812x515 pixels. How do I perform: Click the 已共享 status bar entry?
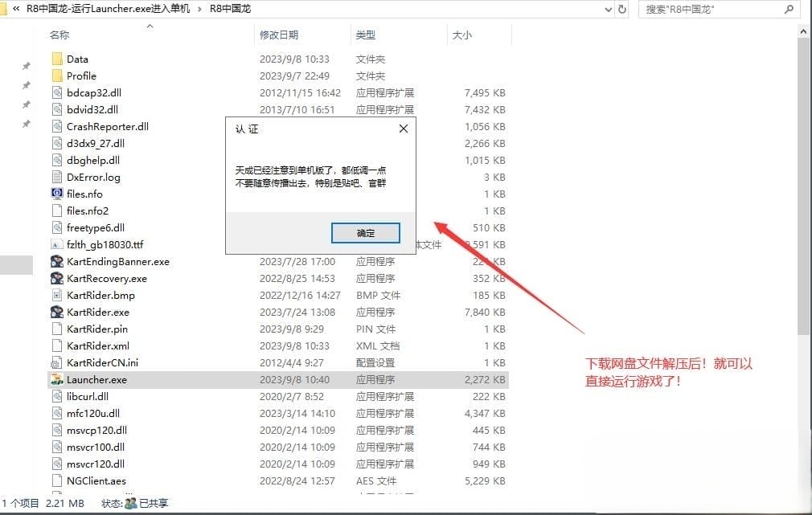[154, 503]
